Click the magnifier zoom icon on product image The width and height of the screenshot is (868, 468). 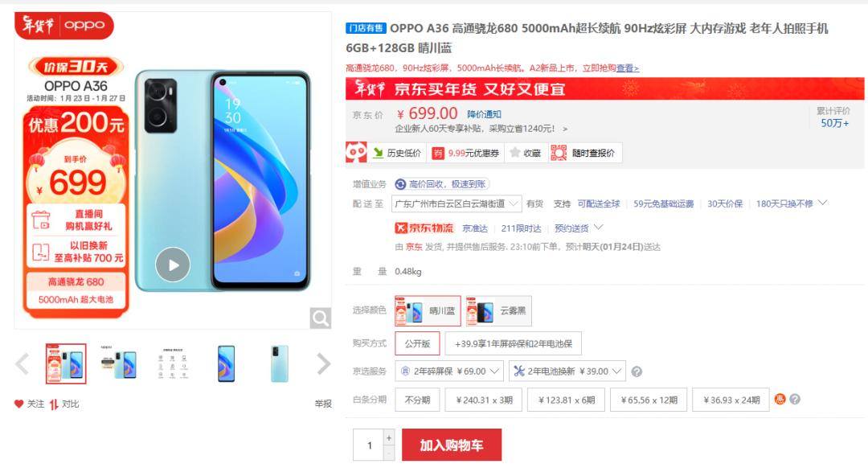[x=321, y=318]
